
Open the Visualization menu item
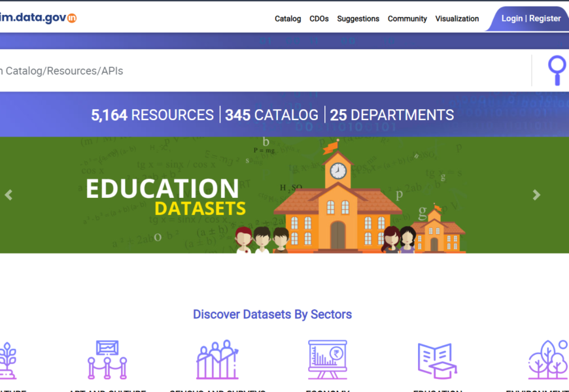tap(457, 19)
